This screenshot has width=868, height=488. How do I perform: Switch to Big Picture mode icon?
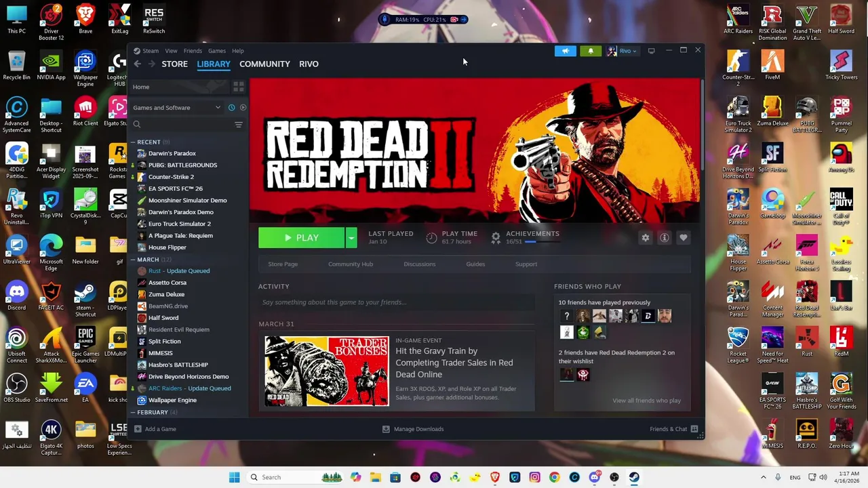coord(651,51)
